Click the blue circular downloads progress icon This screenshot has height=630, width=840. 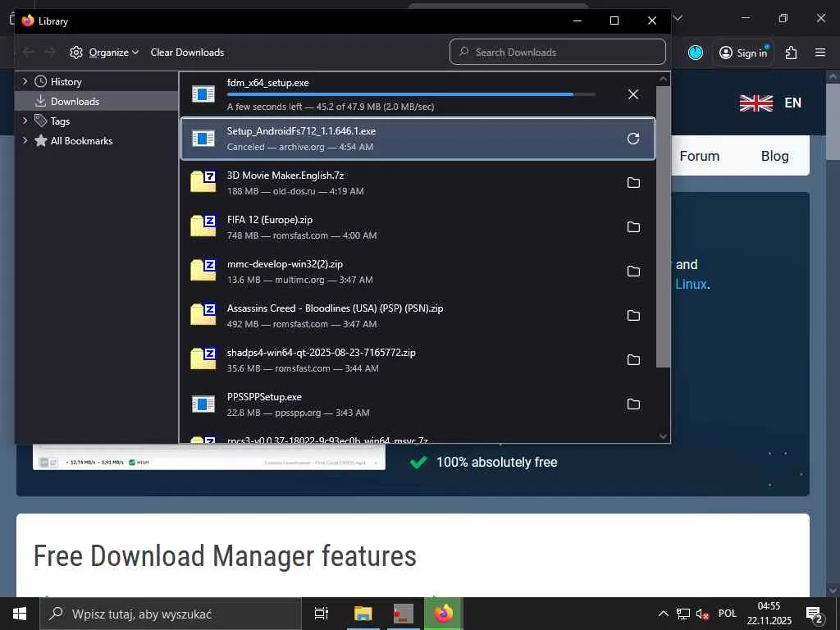click(x=696, y=52)
